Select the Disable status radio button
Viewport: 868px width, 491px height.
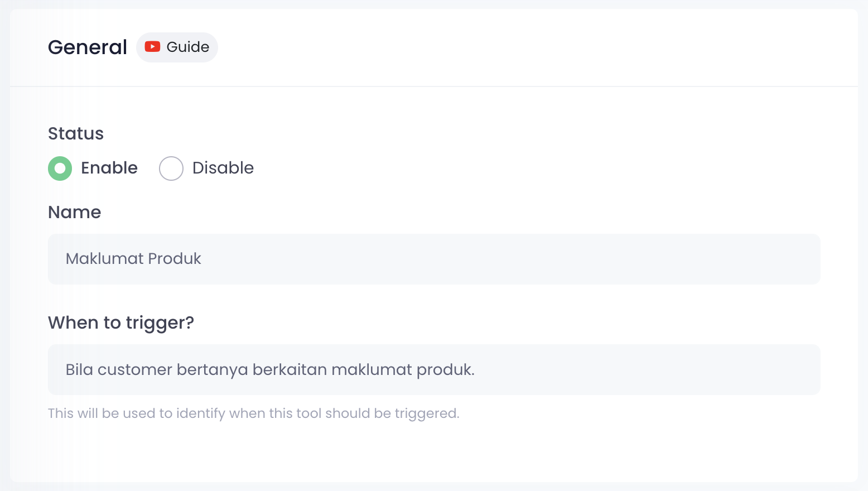point(171,169)
